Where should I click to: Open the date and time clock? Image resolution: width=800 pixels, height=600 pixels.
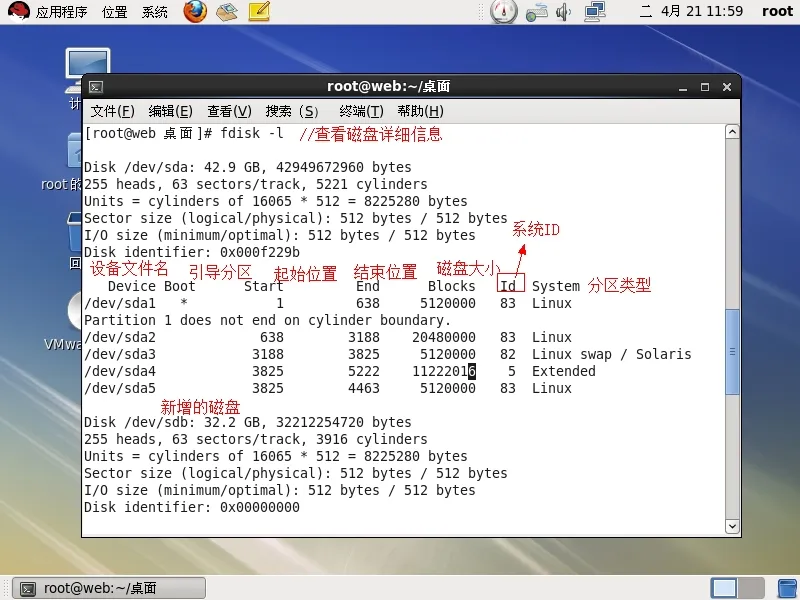[x=691, y=11]
